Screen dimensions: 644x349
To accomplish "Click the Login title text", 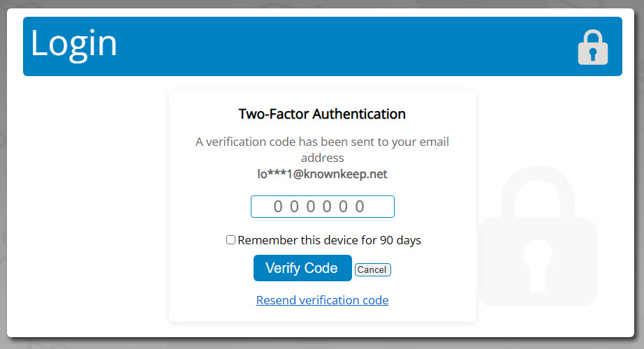I will [74, 45].
